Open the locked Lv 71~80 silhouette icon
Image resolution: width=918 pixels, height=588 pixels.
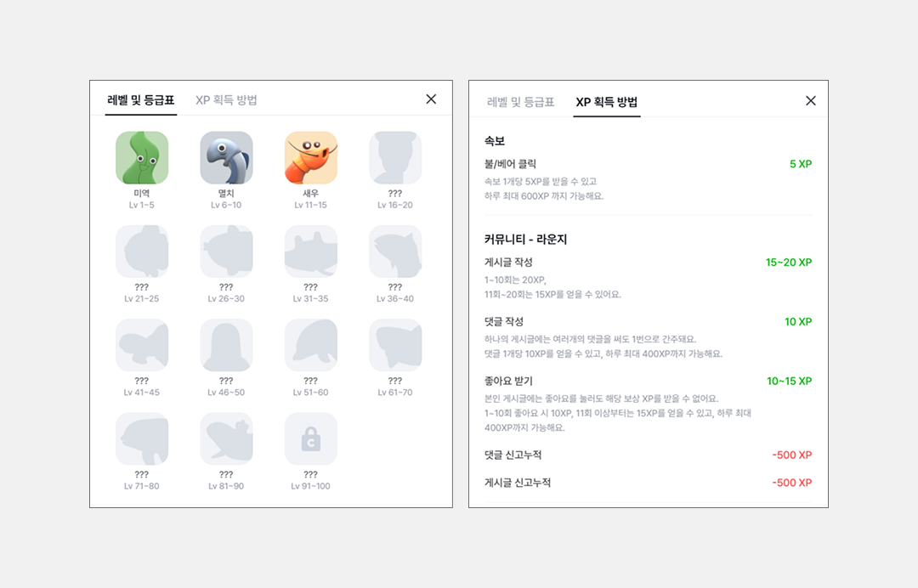point(142,438)
